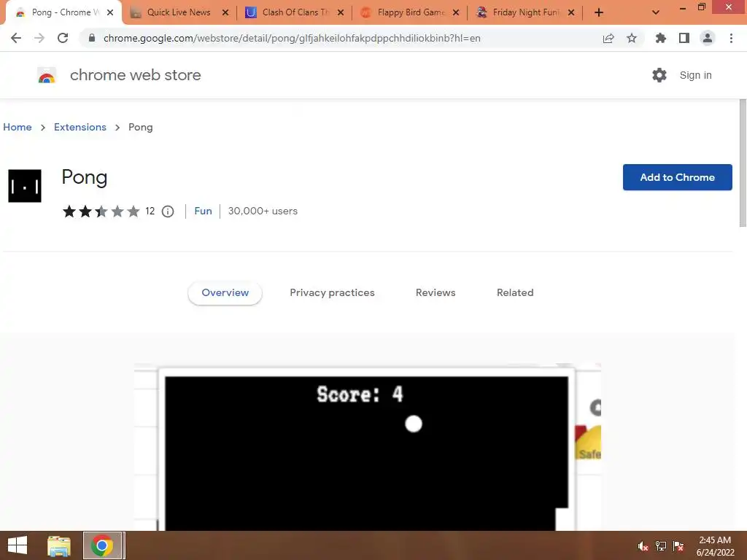The width and height of the screenshot is (747, 560).
Task: Click the muted volume tray icon
Action: click(643, 546)
